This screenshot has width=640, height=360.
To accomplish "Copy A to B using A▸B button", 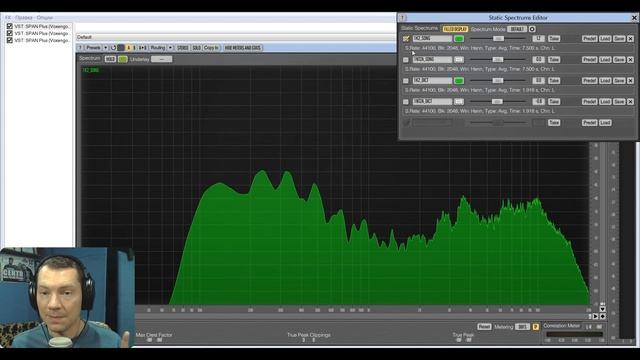I will coord(142,48).
